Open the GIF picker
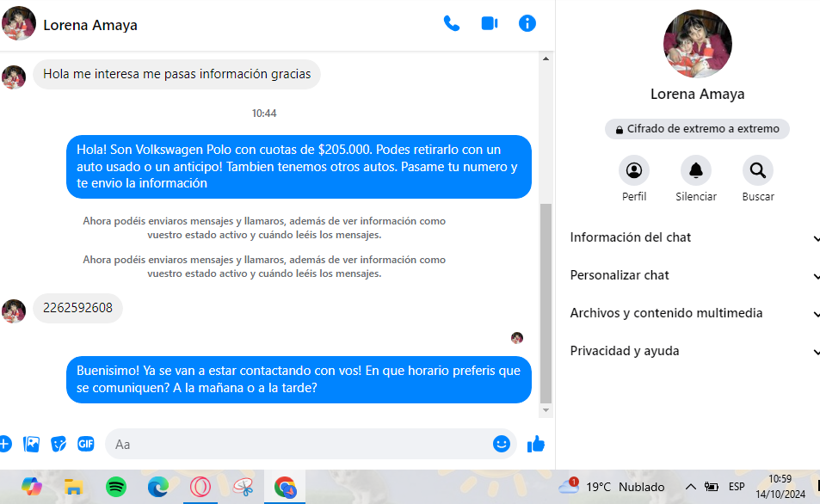820x504 pixels. click(x=85, y=444)
